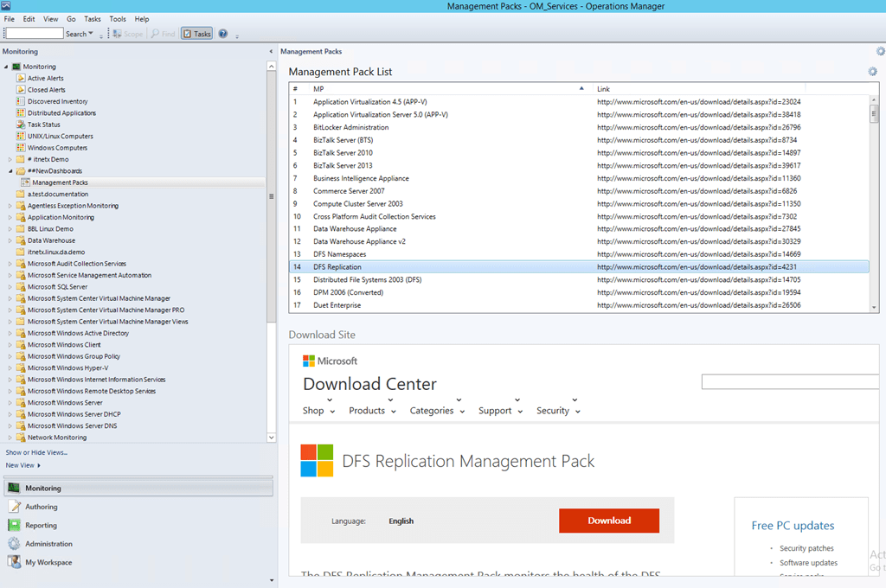The width and height of the screenshot is (886, 588).
Task: Expand Microsoft Audit Collection Services node
Action: pos(10,264)
